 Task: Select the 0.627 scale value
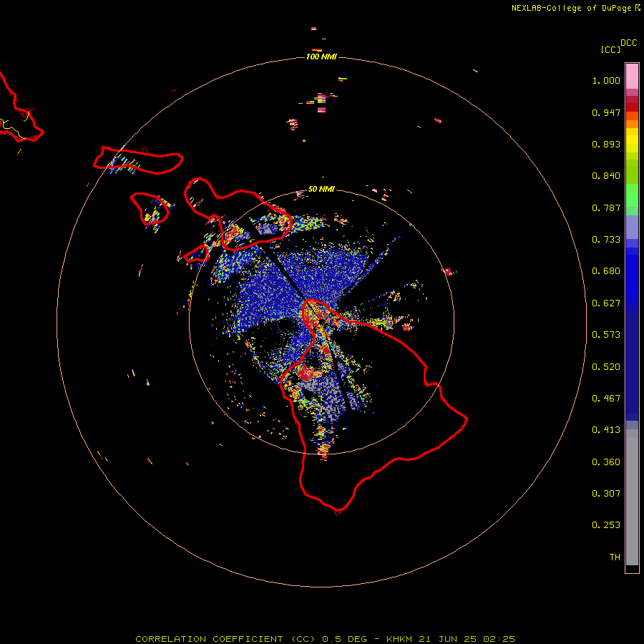(606, 303)
